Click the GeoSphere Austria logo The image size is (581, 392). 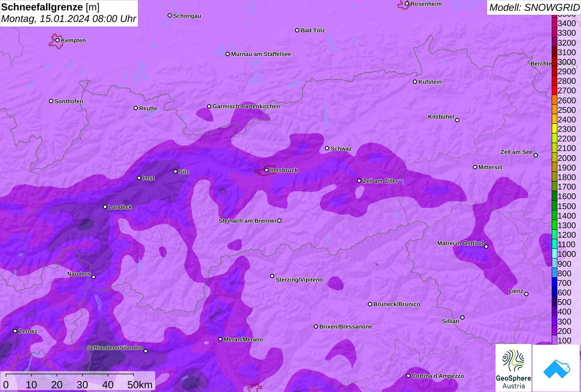(513, 368)
